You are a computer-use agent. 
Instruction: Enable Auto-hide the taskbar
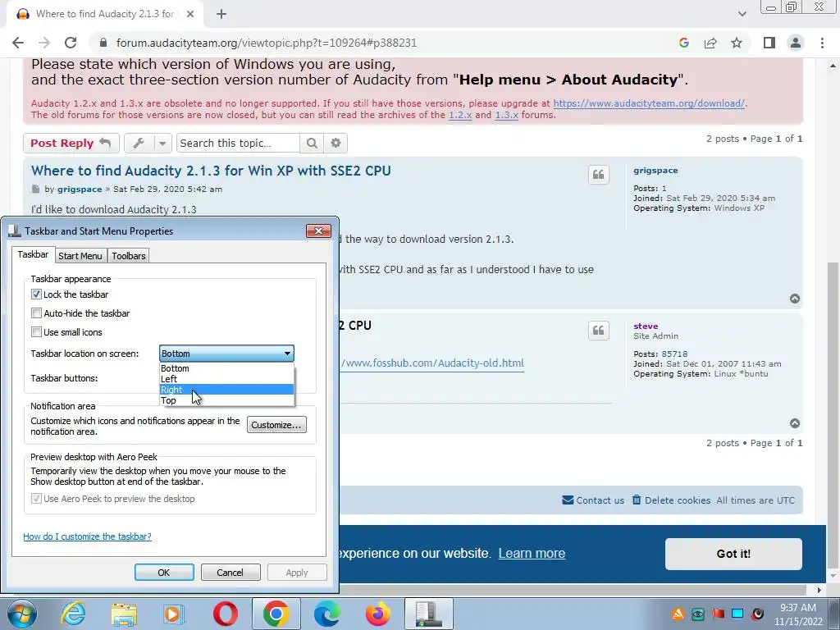point(36,313)
